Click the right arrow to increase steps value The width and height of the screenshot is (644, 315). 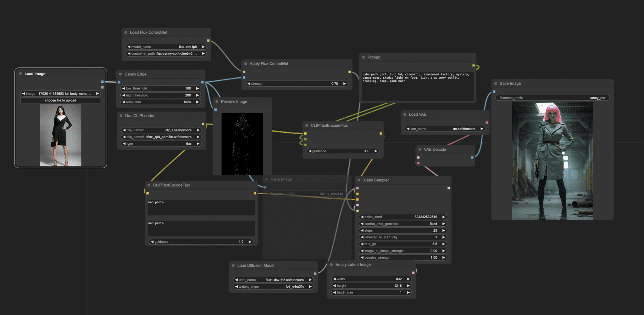click(x=443, y=230)
